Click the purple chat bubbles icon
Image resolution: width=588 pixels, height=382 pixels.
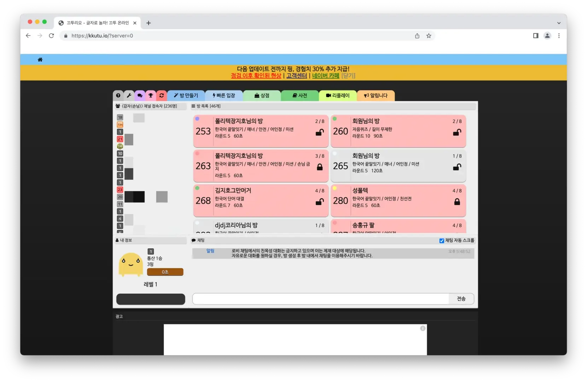coord(140,95)
